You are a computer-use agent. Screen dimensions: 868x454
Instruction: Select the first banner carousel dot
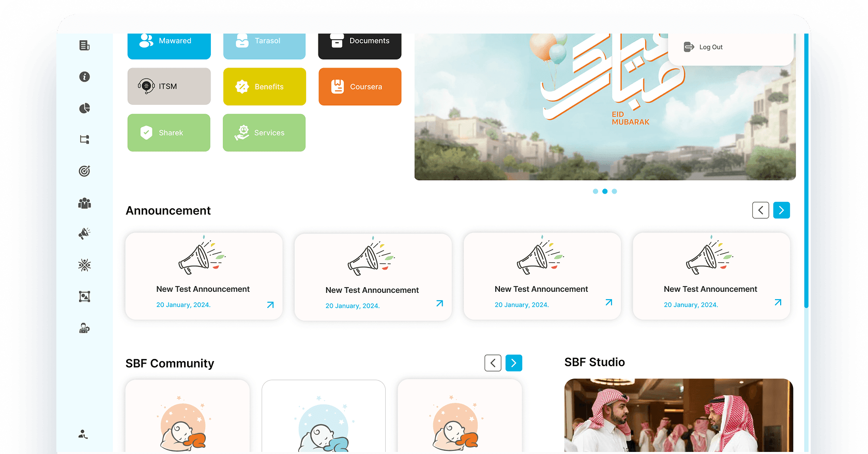point(596,191)
